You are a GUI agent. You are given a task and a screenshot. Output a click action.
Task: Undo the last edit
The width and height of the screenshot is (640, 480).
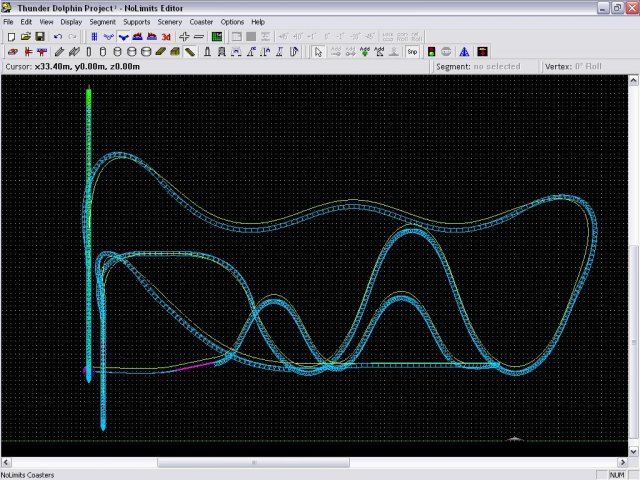pos(58,37)
